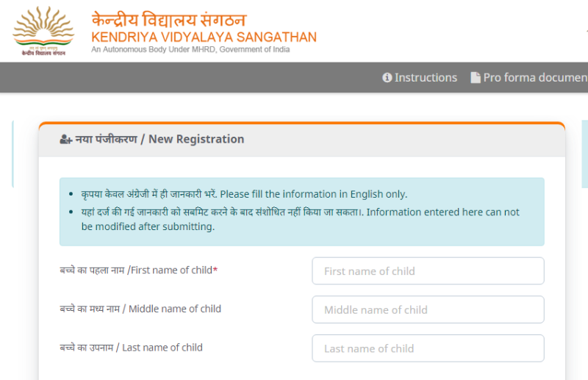Image resolution: width=588 pixels, height=380 pixels.
Task: Click the Autonomous Body Under MHRD subtitle
Action: [x=190, y=50]
